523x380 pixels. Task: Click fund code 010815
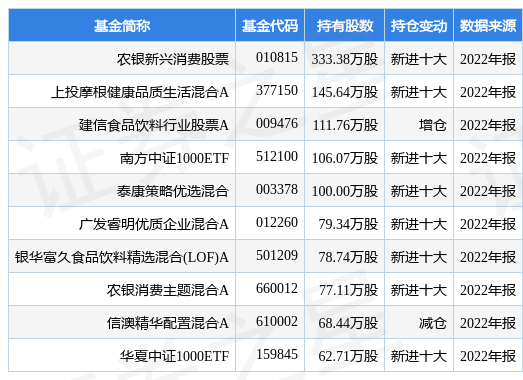[277, 57]
